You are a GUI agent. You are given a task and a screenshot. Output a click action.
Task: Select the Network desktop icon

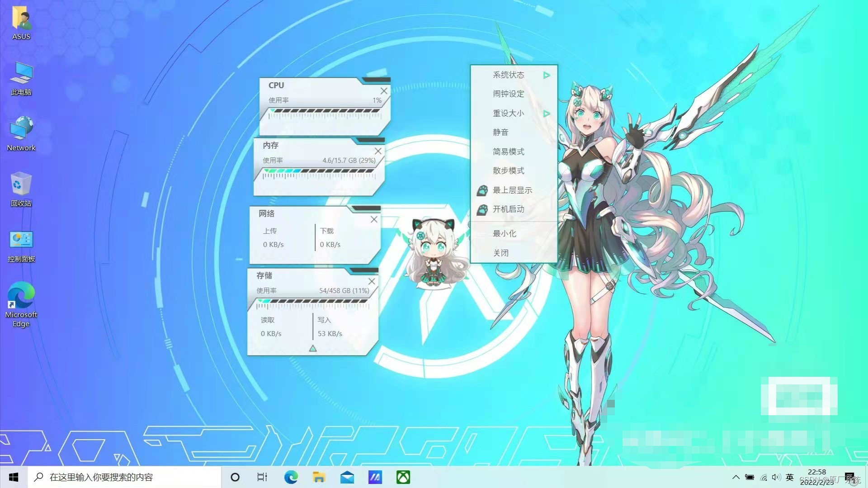[x=21, y=134]
